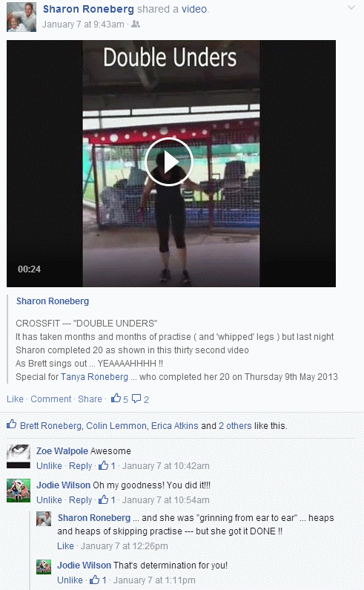Click like-count icon on Jodie's determination reply
Image resolution: width=364 pixels, height=590 pixels.
click(94, 580)
